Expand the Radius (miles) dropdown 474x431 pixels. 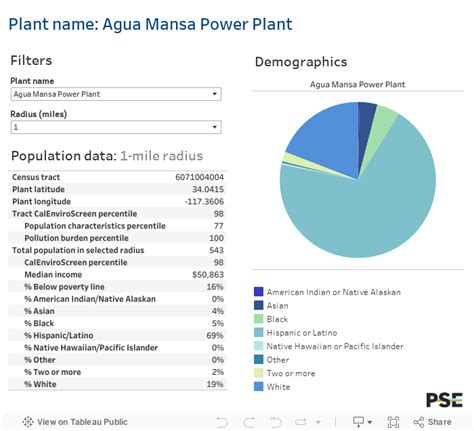(116, 127)
